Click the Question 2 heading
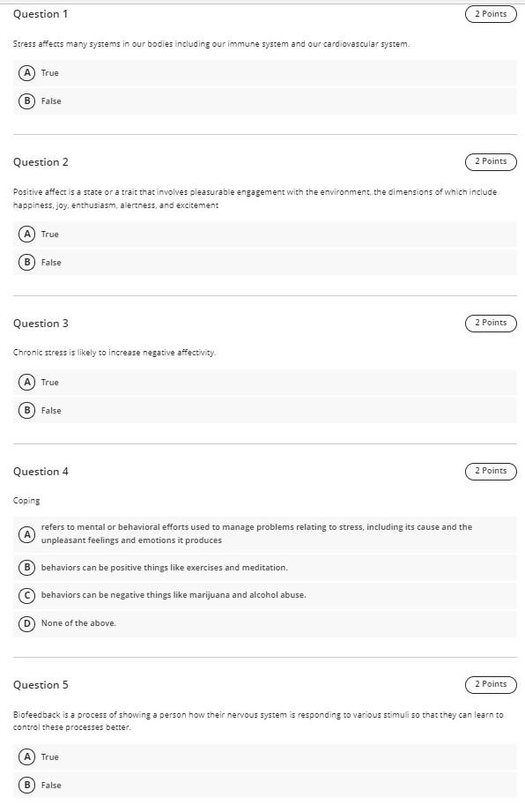 41,161
